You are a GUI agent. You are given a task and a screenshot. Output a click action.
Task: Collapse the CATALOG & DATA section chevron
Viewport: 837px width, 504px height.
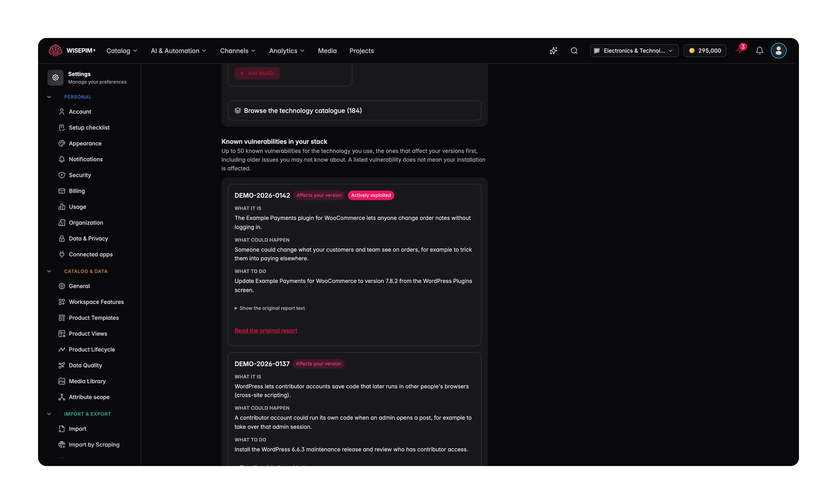[x=49, y=271]
